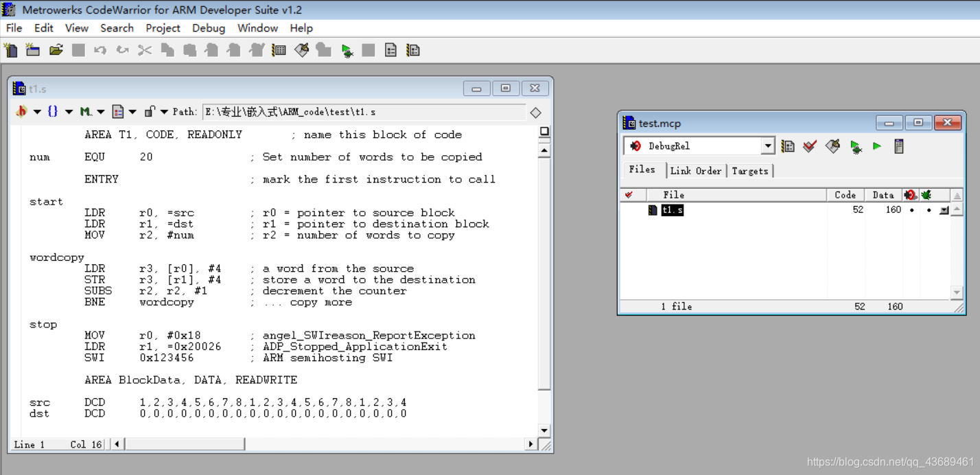The image size is (980, 475).
Task: Open the functions popup dropdown arrow
Action: [x=69, y=112]
